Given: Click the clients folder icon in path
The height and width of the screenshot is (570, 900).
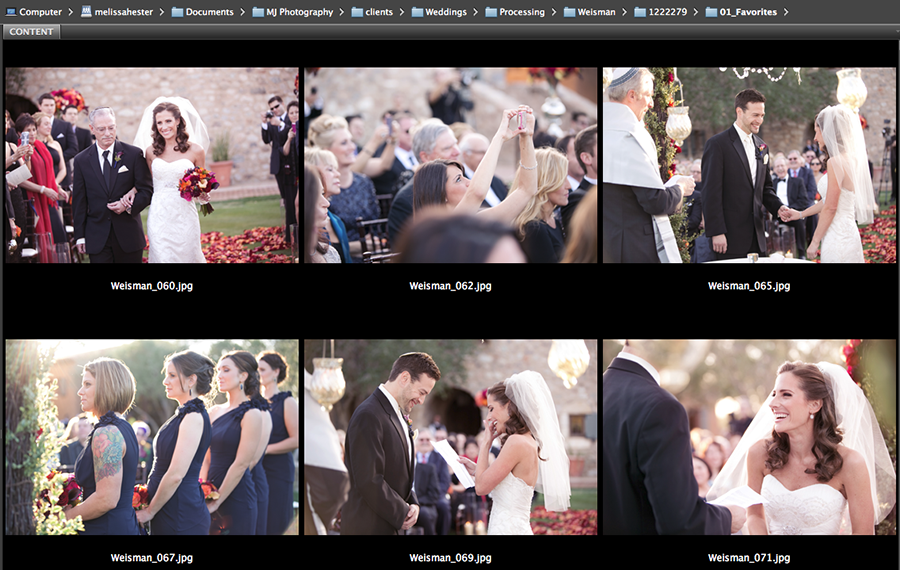Looking at the screenshot, I should (358, 12).
